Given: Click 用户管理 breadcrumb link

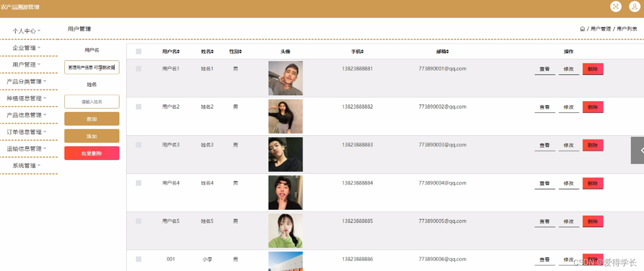Looking at the screenshot, I should [601, 29].
